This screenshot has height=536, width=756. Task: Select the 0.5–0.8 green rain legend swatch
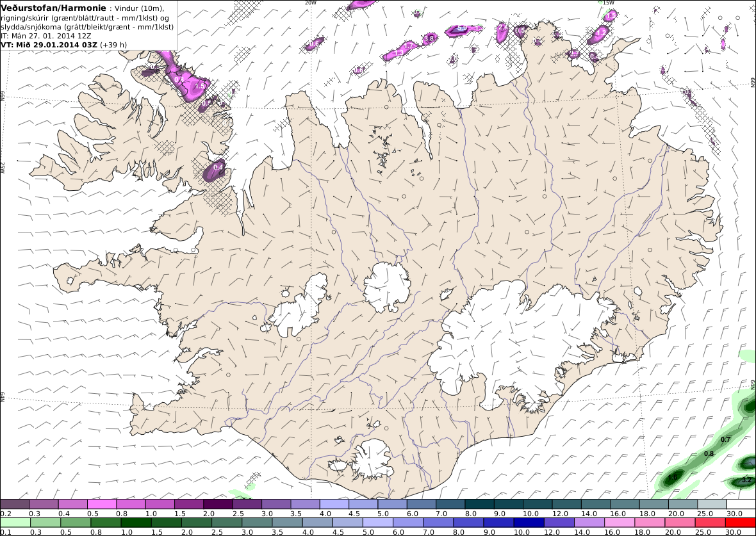coord(76,523)
